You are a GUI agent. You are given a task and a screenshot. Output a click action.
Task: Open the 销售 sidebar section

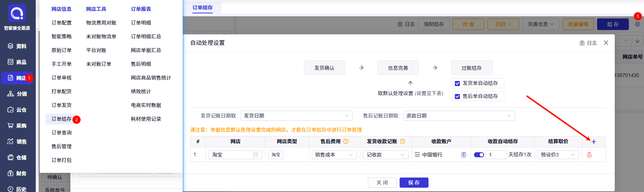pos(17,142)
